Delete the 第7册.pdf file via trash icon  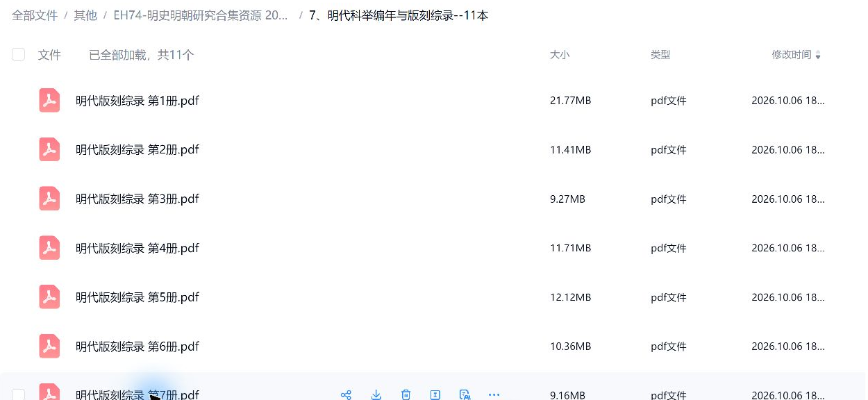(x=406, y=395)
